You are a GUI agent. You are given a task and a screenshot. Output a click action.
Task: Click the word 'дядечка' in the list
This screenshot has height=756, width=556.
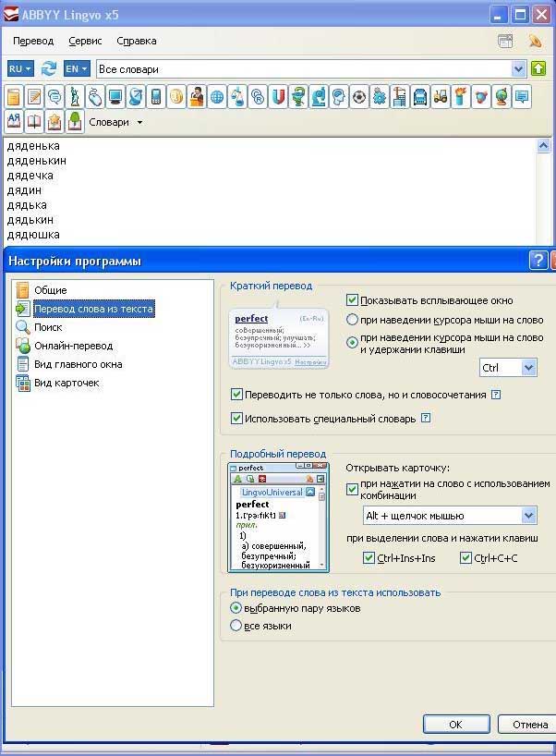30,176
